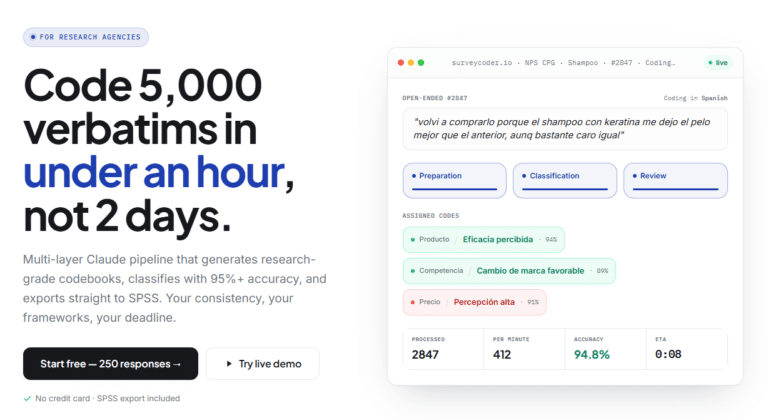Click the play icon on Try live demo
Image resolution: width=768 pixels, height=420 pixels.
[x=229, y=364]
